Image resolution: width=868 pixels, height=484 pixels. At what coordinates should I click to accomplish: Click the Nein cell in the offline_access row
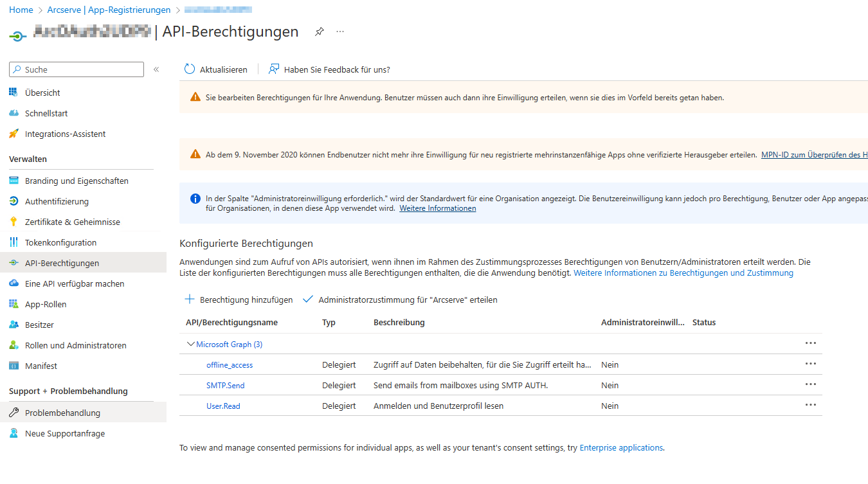point(610,365)
